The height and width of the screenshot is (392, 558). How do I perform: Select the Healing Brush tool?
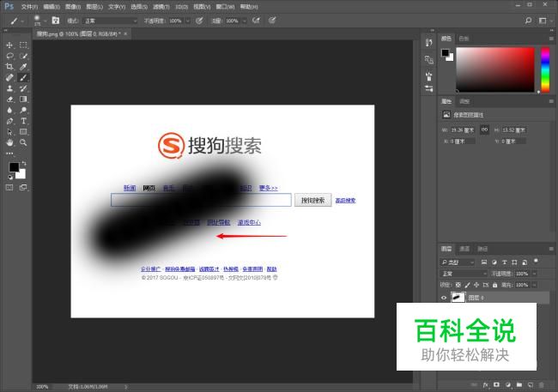coord(9,77)
